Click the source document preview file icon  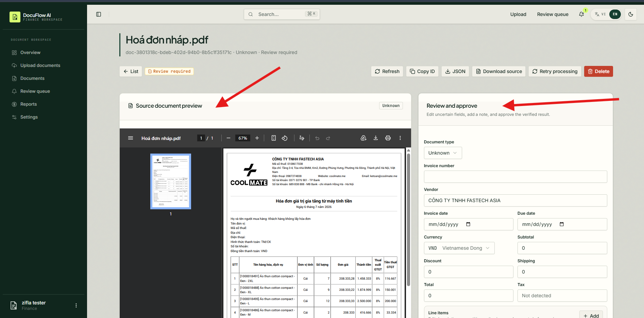131,106
